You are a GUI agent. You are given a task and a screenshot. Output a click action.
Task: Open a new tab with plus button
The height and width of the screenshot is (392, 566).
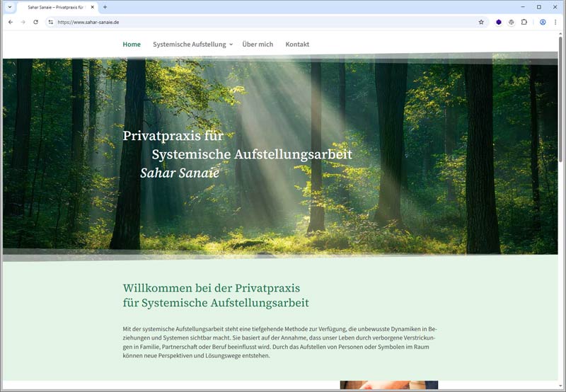tap(105, 7)
